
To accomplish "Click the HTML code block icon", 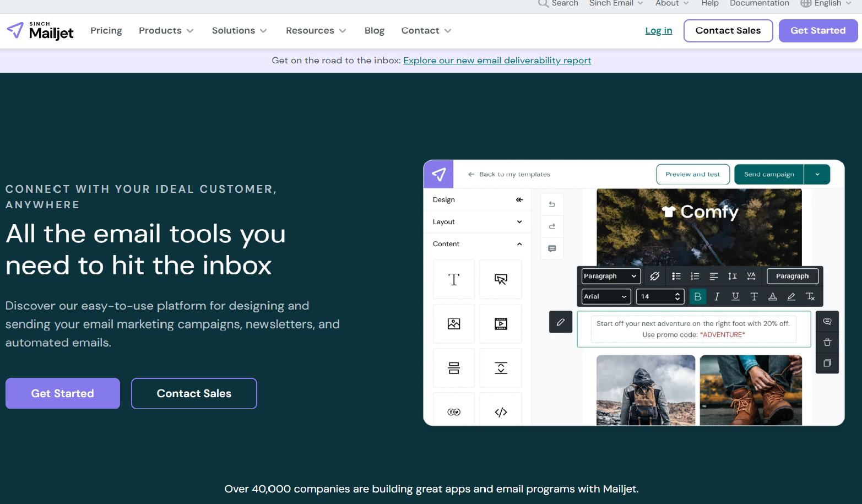I will pyautogui.click(x=501, y=412).
